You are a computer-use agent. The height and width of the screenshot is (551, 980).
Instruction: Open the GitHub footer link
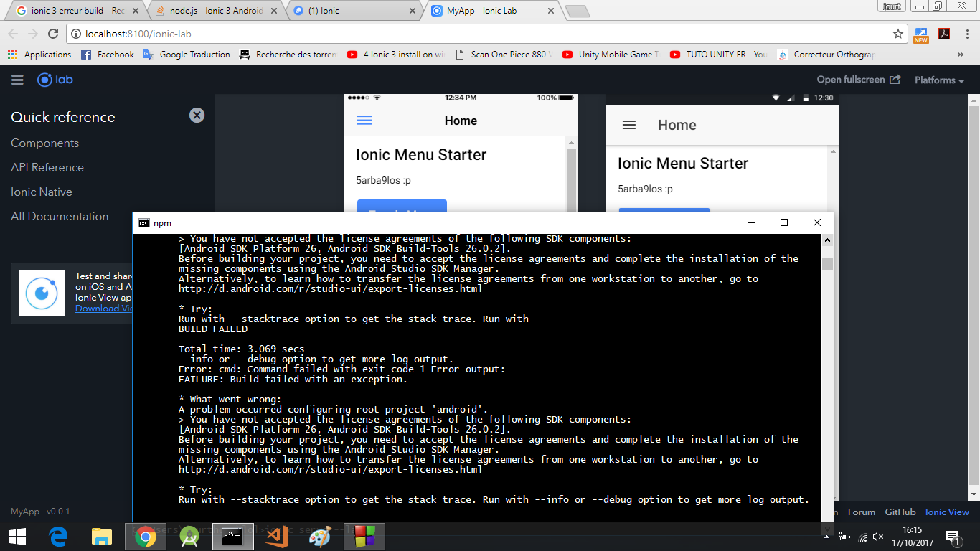tap(900, 512)
